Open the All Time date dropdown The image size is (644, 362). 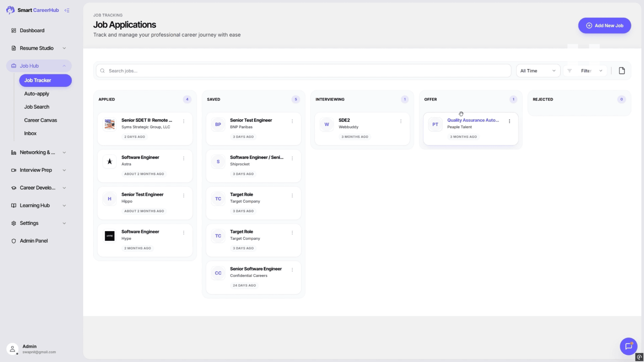(x=538, y=71)
